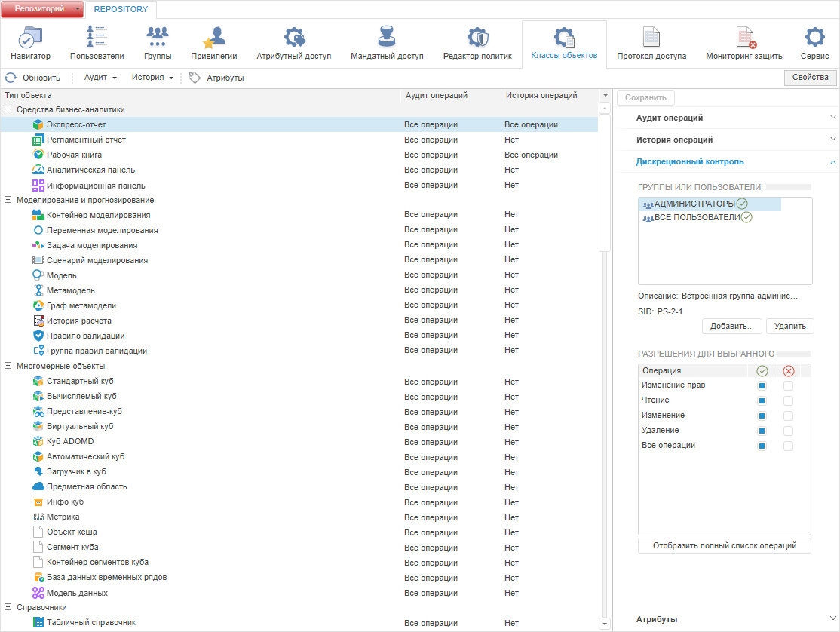Toggle allow checkbox for Изменение прав
The image size is (840, 632).
(x=762, y=385)
